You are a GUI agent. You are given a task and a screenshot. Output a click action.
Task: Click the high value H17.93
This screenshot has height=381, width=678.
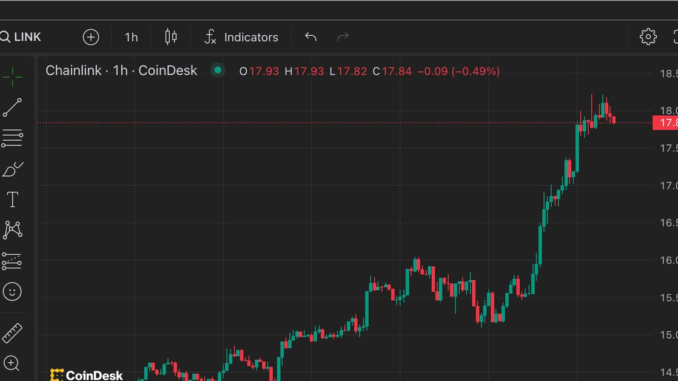click(x=304, y=71)
